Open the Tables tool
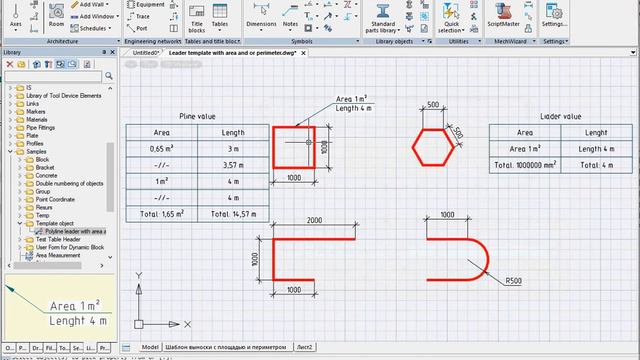The image size is (640, 360). (x=220, y=16)
